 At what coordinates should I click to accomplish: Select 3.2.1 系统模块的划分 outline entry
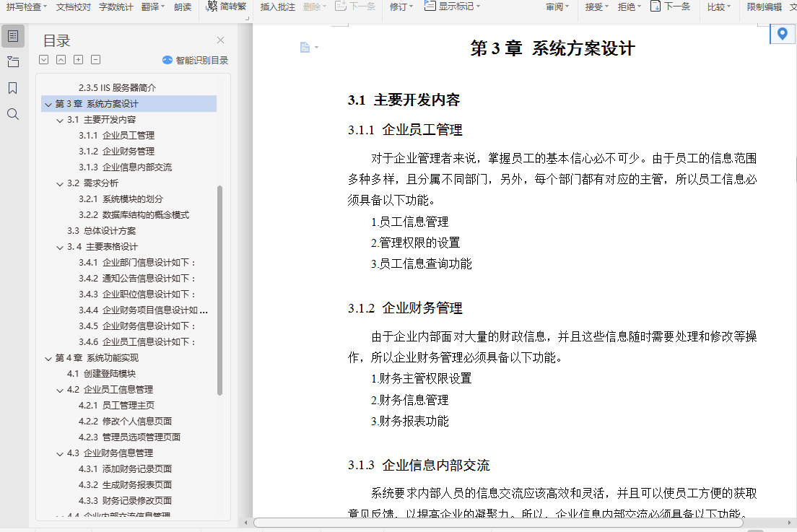pos(121,199)
